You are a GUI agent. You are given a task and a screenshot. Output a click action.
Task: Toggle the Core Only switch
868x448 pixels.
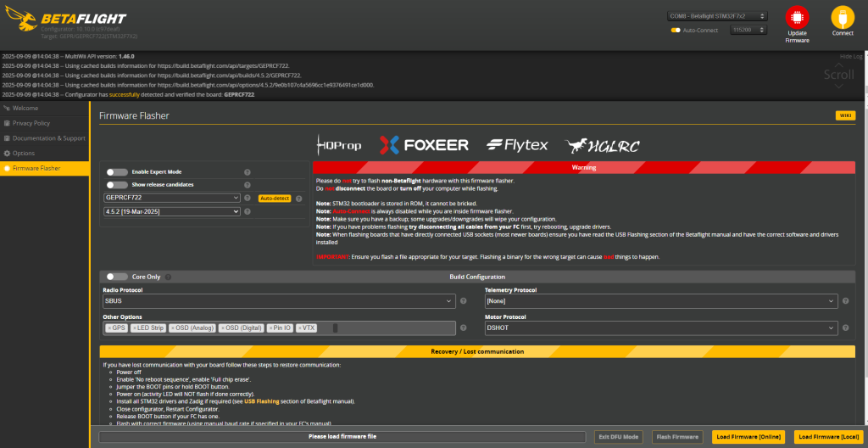(117, 277)
